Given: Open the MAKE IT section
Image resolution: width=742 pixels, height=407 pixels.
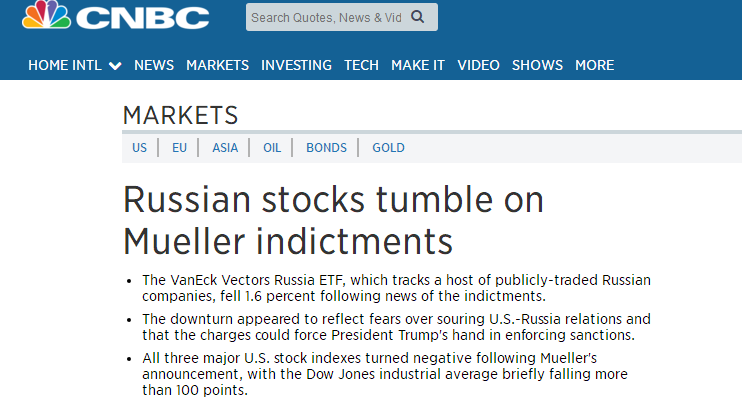Looking at the screenshot, I should coord(418,65).
